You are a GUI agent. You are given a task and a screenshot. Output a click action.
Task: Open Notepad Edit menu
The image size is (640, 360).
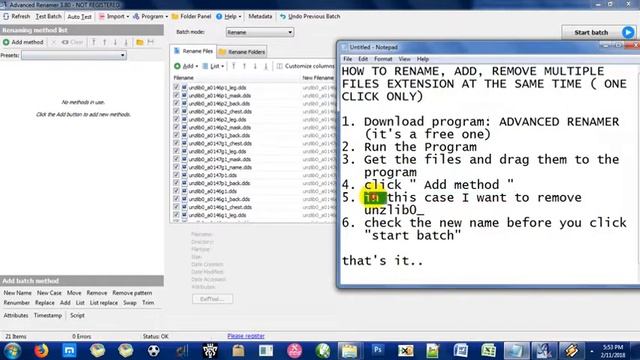363,59
